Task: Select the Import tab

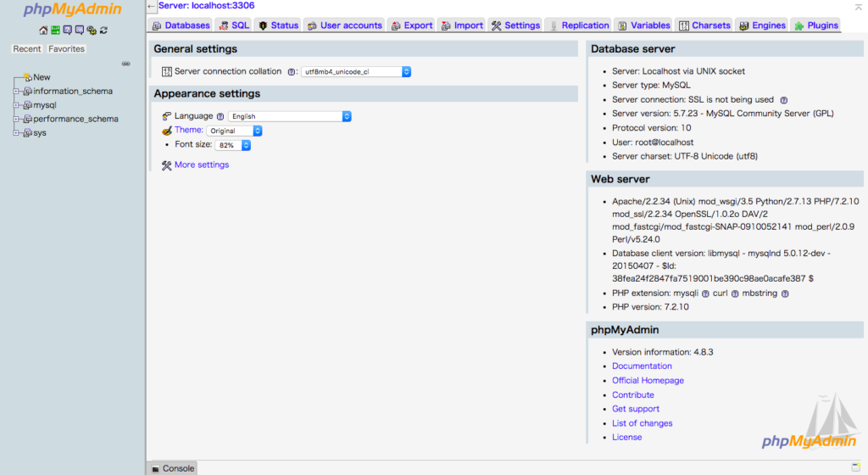Action: pos(462,25)
